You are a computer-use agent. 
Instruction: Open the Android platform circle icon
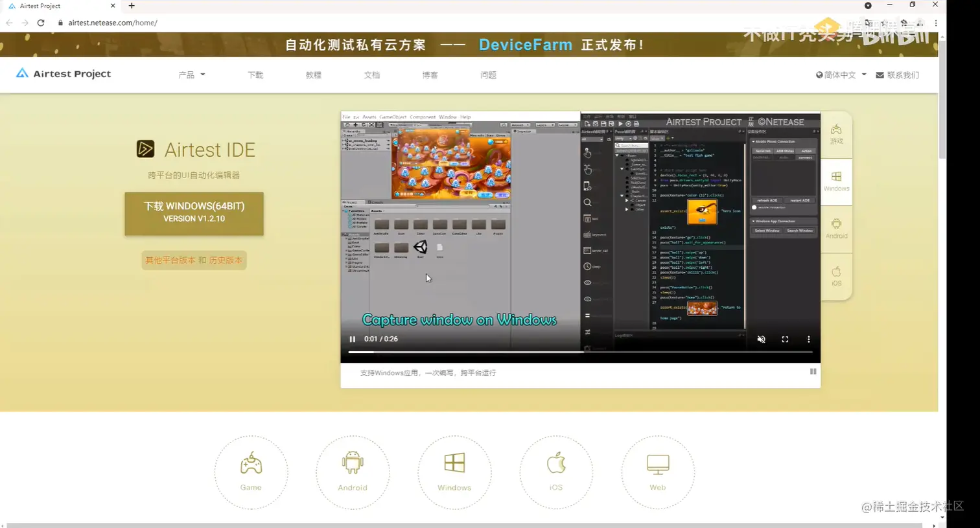click(353, 472)
